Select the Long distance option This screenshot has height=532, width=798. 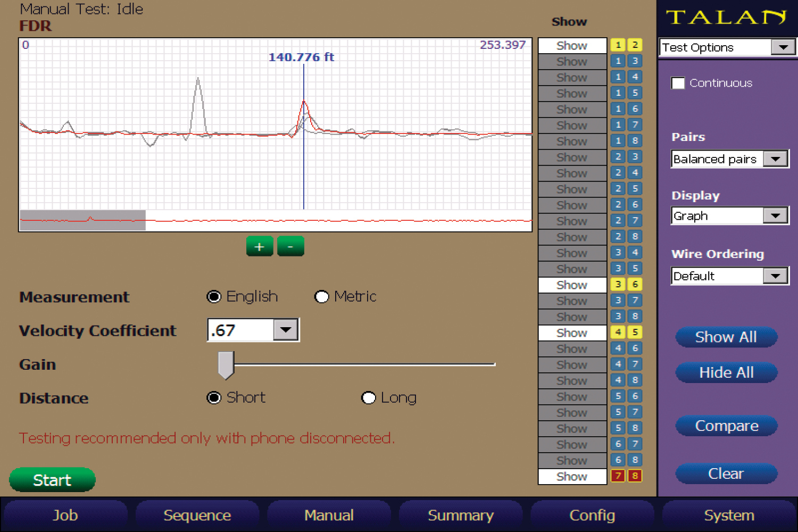(368, 398)
